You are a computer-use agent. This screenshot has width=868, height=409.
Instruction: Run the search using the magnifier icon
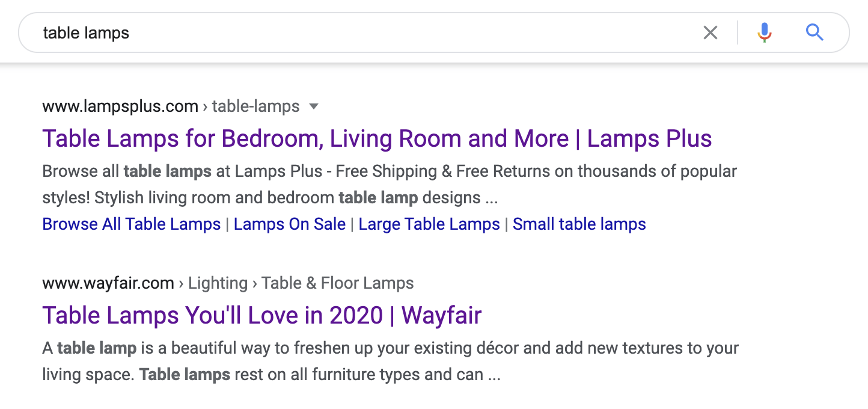click(x=815, y=32)
